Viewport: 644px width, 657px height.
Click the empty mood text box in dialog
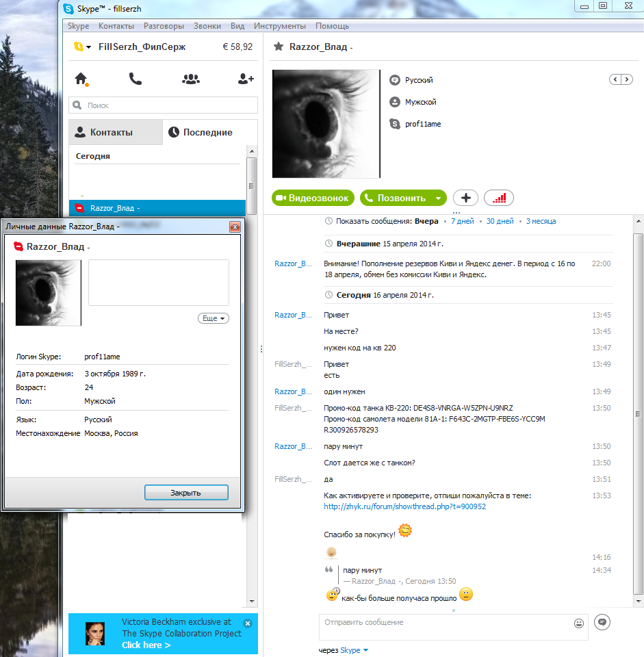click(158, 283)
